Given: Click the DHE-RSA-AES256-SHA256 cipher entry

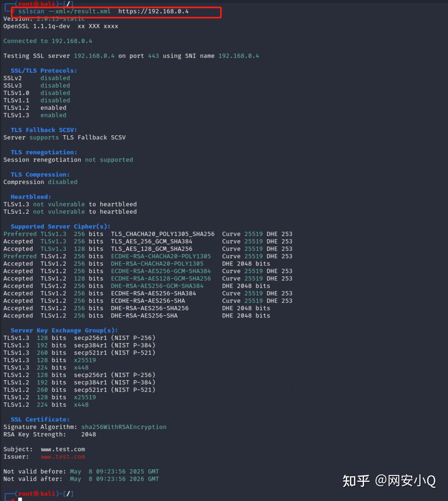Looking at the screenshot, I should coord(150,308).
